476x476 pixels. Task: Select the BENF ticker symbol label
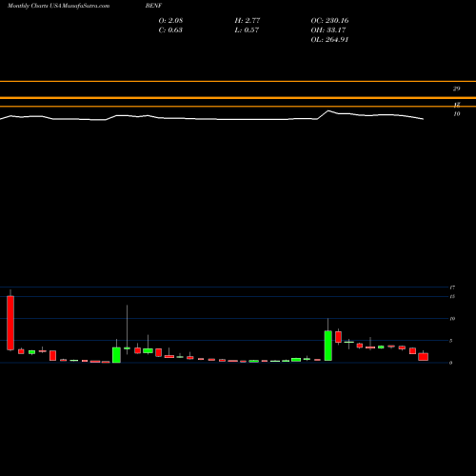(x=153, y=6)
